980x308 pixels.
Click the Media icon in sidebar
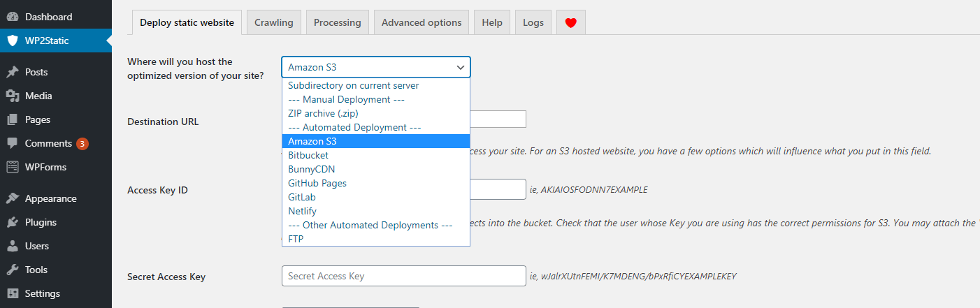tap(12, 96)
